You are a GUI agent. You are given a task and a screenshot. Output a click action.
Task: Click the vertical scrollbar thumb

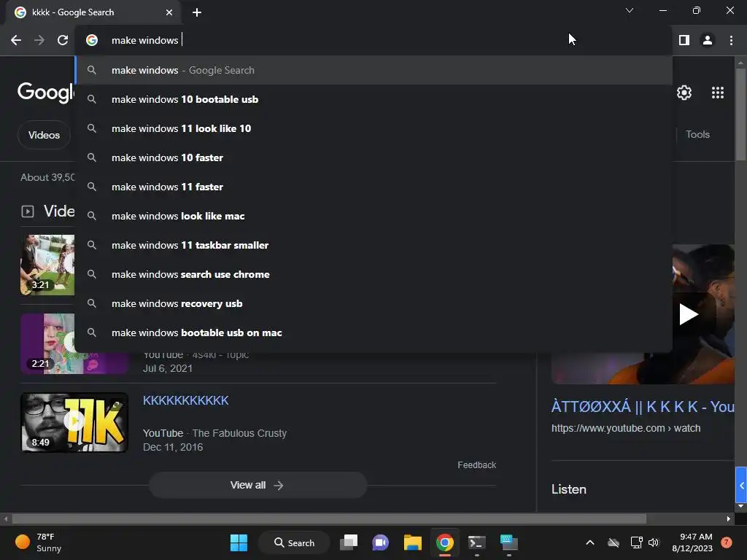click(x=740, y=114)
